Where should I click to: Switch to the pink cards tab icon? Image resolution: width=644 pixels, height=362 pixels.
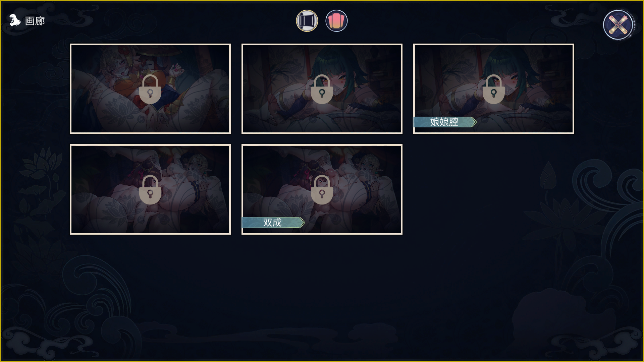336,21
